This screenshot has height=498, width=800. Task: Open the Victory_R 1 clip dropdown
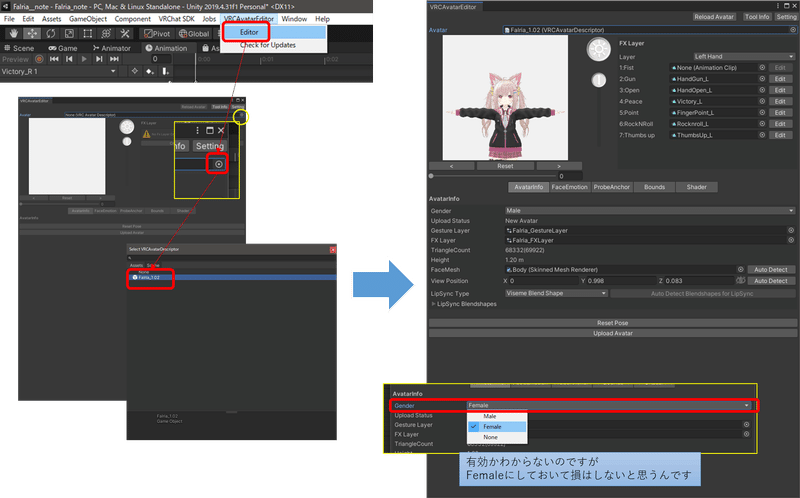59,71
